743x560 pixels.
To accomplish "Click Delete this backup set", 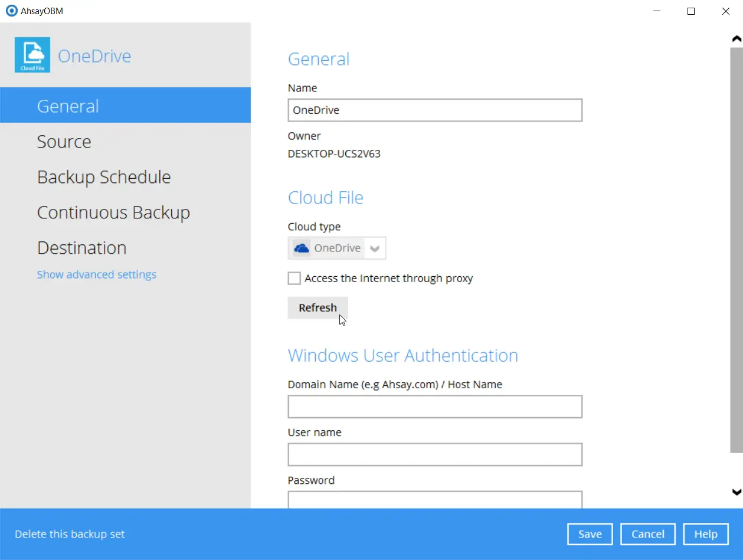I will pos(70,533).
